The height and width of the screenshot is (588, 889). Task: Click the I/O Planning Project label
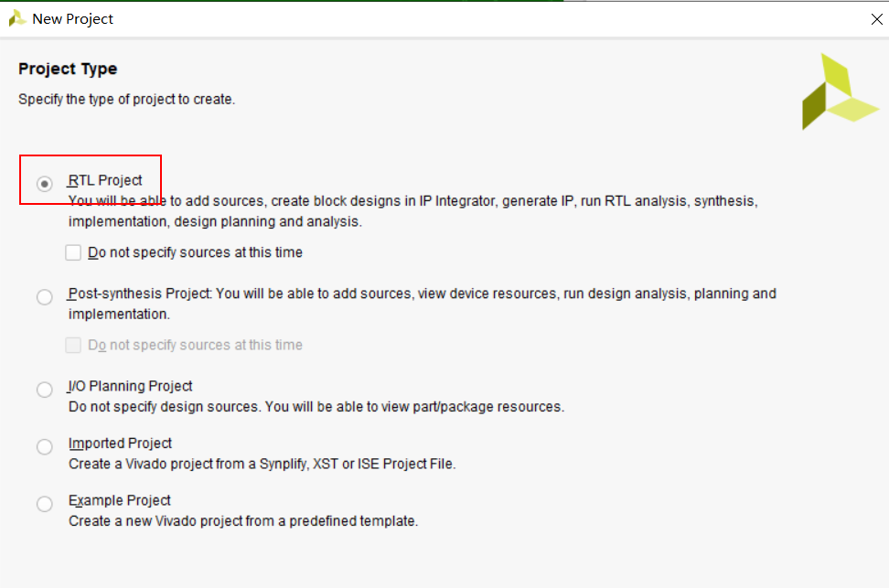(131, 386)
